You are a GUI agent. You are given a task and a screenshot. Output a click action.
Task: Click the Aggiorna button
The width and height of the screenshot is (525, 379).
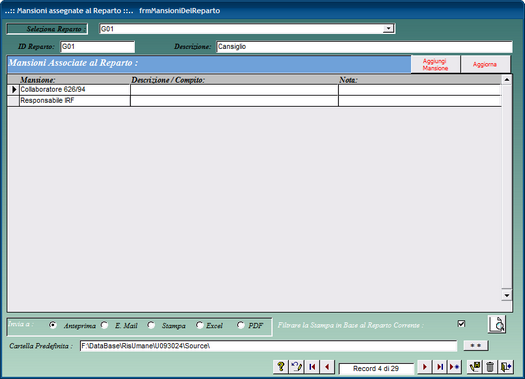485,64
